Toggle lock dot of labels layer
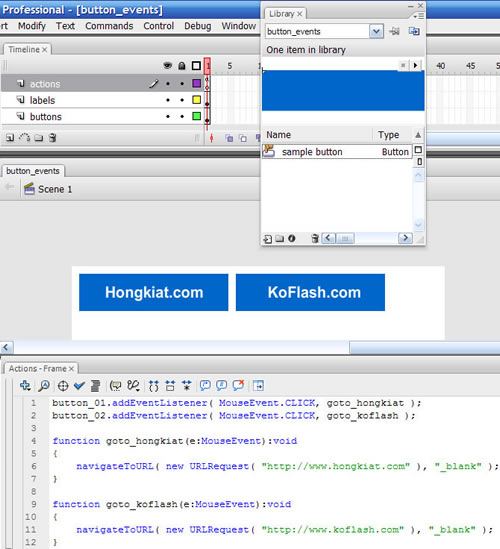The width and height of the screenshot is (500, 549). pos(182,100)
